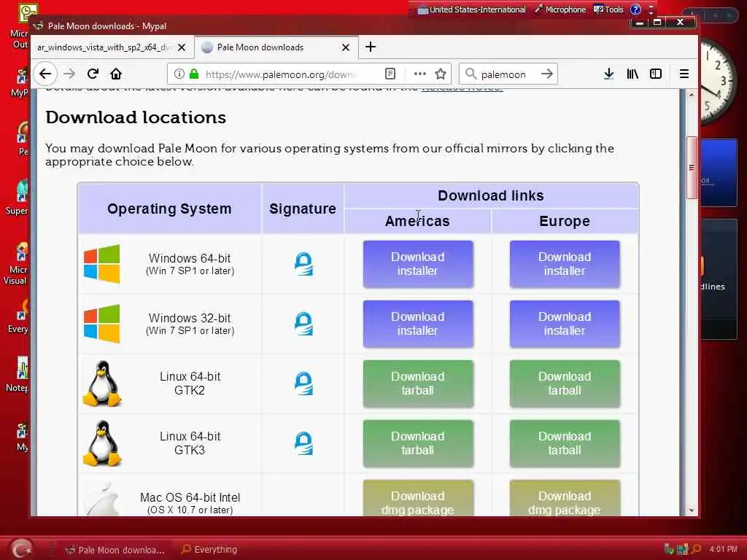747x560 pixels.
Task: Open the hamburger application menu
Action: click(x=684, y=74)
